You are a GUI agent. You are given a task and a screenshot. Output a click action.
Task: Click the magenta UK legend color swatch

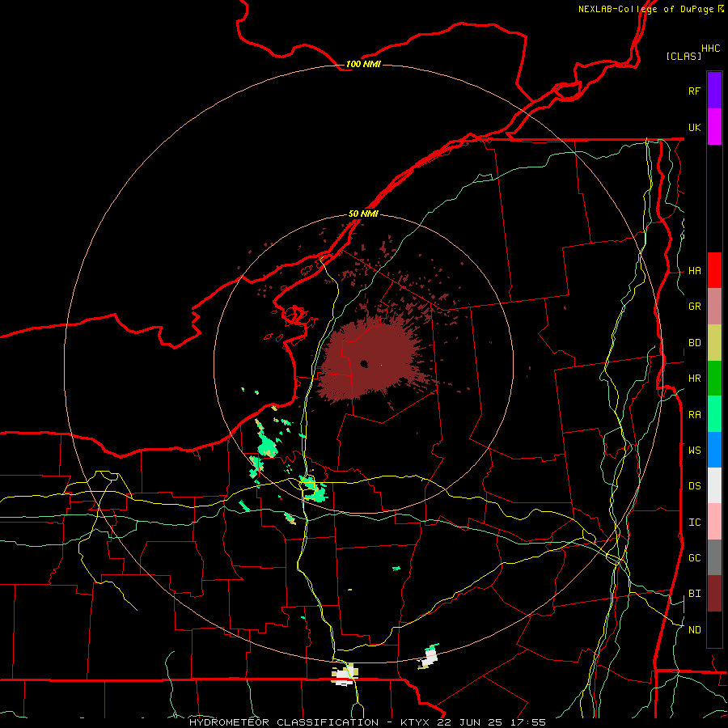(x=714, y=127)
